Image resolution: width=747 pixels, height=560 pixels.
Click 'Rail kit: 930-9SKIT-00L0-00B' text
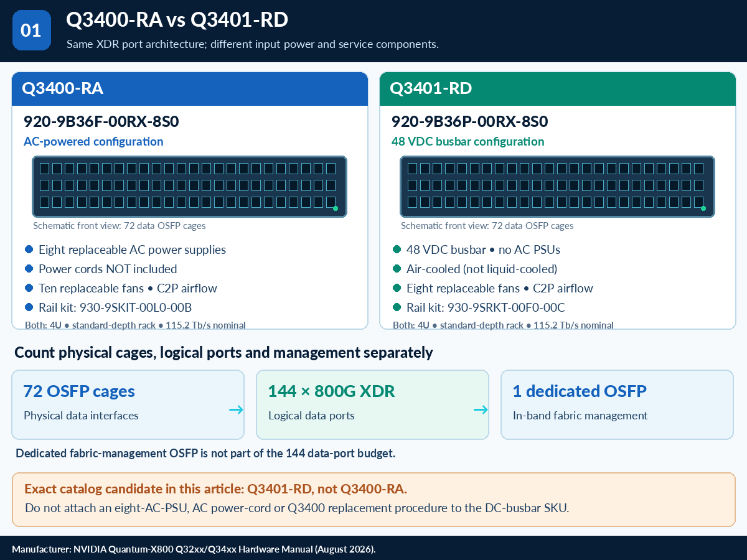tap(115, 307)
